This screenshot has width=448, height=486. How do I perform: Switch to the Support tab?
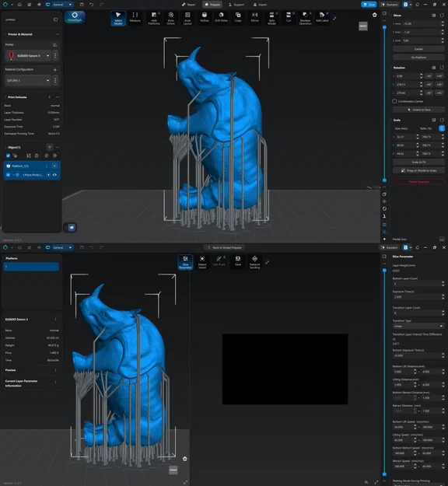click(x=236, y=5)
